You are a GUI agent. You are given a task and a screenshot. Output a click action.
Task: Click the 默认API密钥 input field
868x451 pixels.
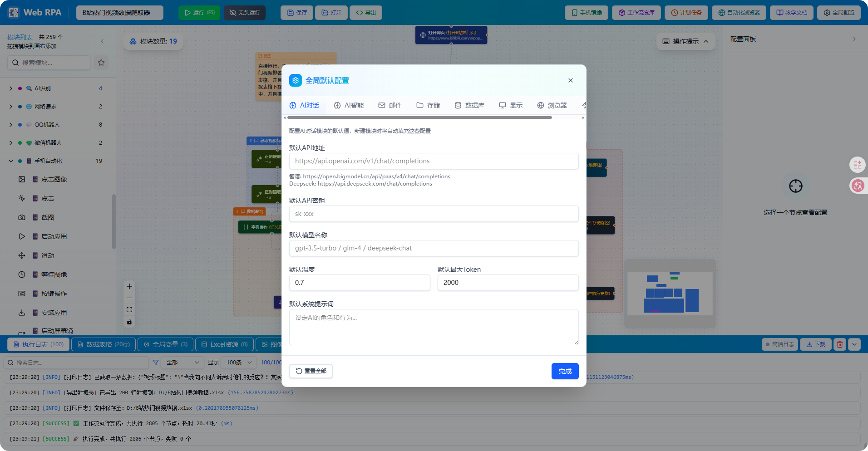433,213
